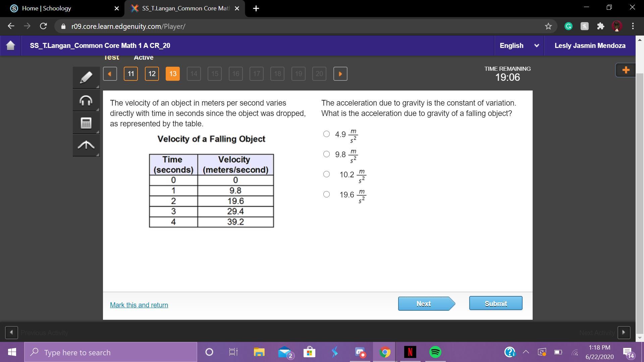Select the pencil highlighter tool
644x362 pixels.
pos(86,77)
